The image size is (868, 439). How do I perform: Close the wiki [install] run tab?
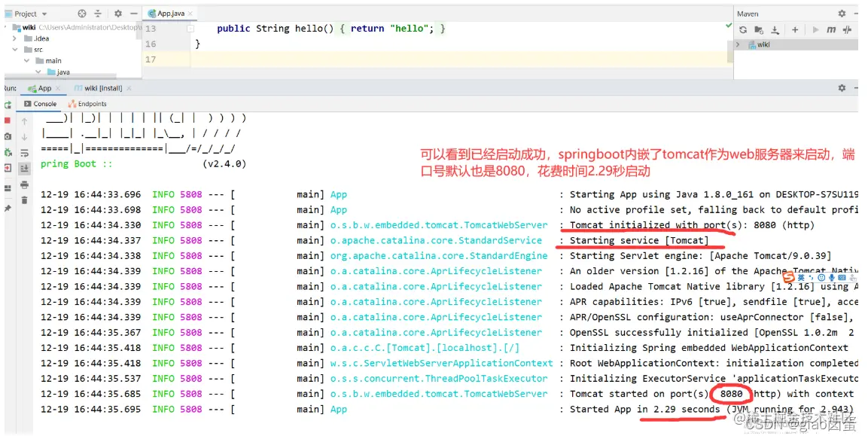click(x=129, y=88)
